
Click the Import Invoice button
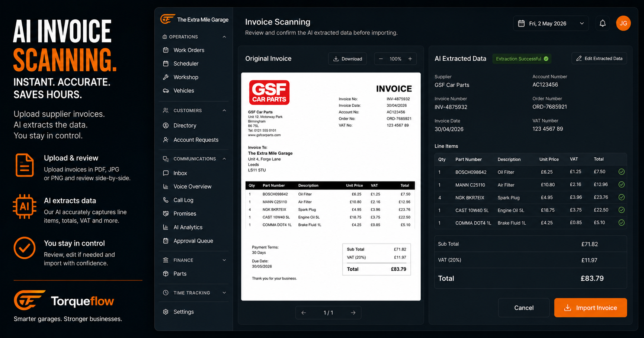tap(590, 308)
